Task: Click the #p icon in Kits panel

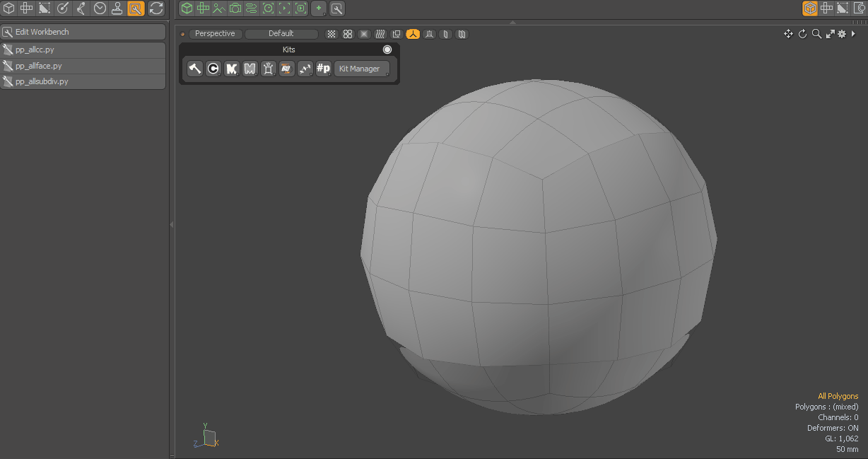Action: pyautogui.click(x=324, y=69)
